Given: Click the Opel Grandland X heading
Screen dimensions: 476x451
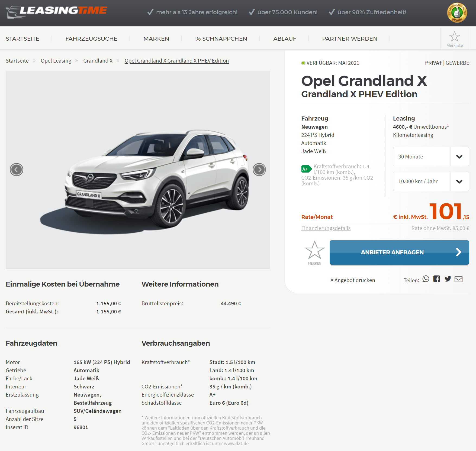Looking at the screenshot, I should click(x=364, y=81).
